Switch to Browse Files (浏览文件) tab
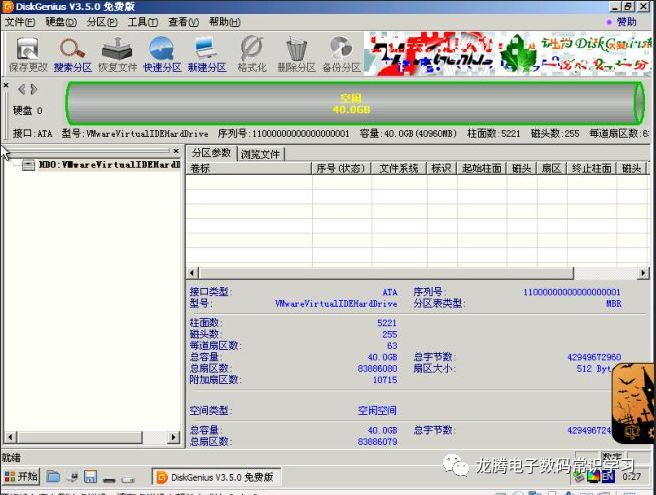 [260, 154]
